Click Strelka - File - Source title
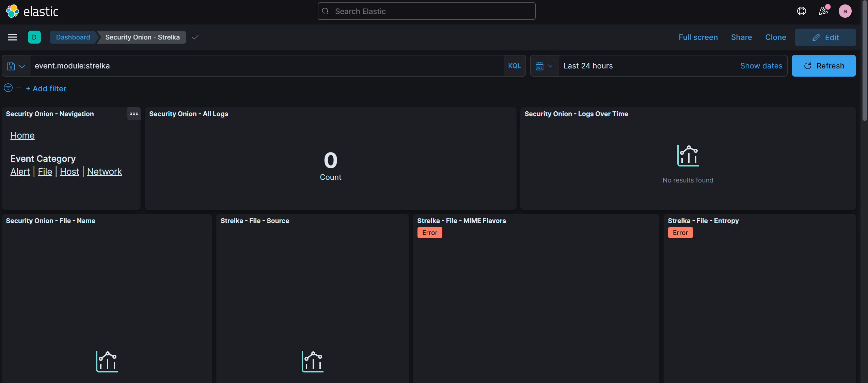 point(255,221)
